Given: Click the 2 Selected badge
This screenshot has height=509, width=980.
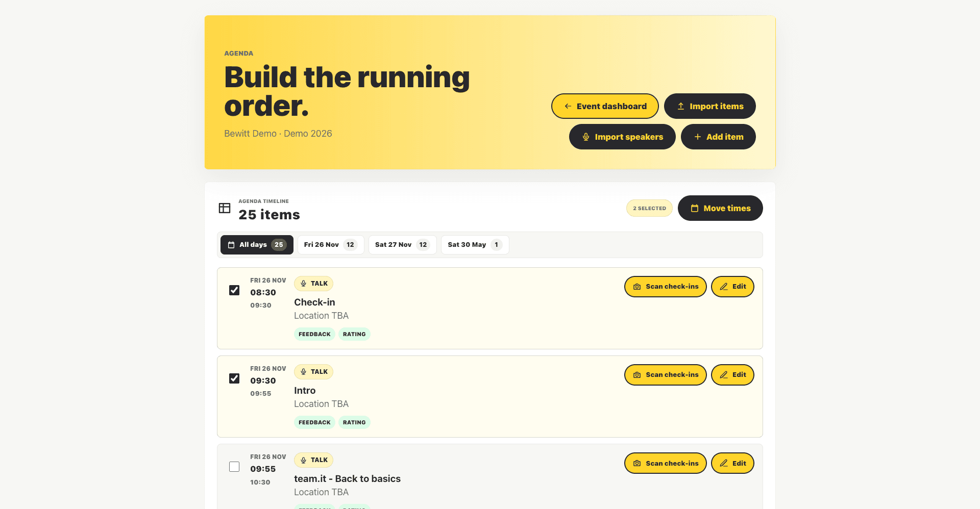Looking at the screenshot, I should [649, 208].
